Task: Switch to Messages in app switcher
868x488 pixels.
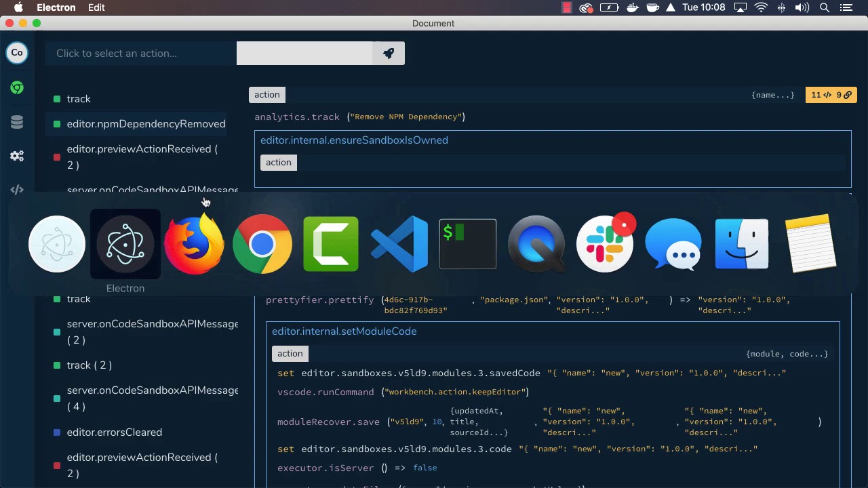Action: (673, 244)
